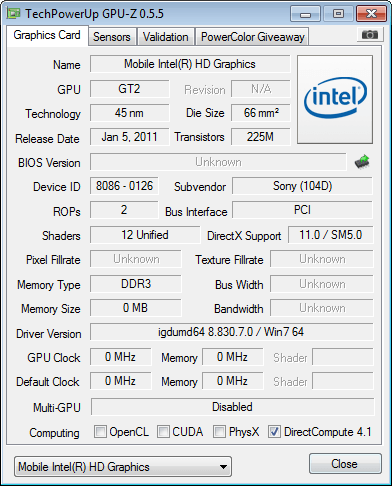Click the Computing label
This screenshot has height=486, width=392.
tap(54, 433)
